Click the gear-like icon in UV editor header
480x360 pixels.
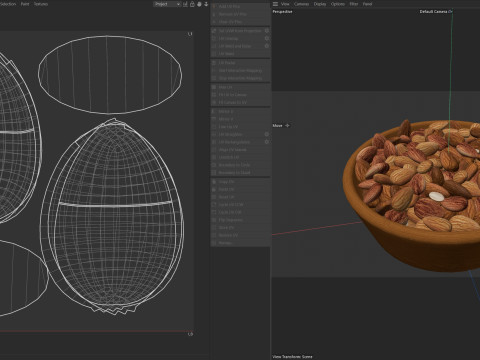(x=199, y=4)
